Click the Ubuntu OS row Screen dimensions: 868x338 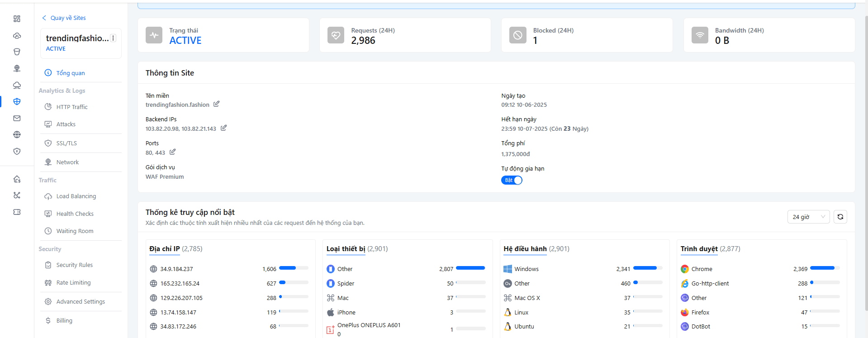(x=583, y=326)
